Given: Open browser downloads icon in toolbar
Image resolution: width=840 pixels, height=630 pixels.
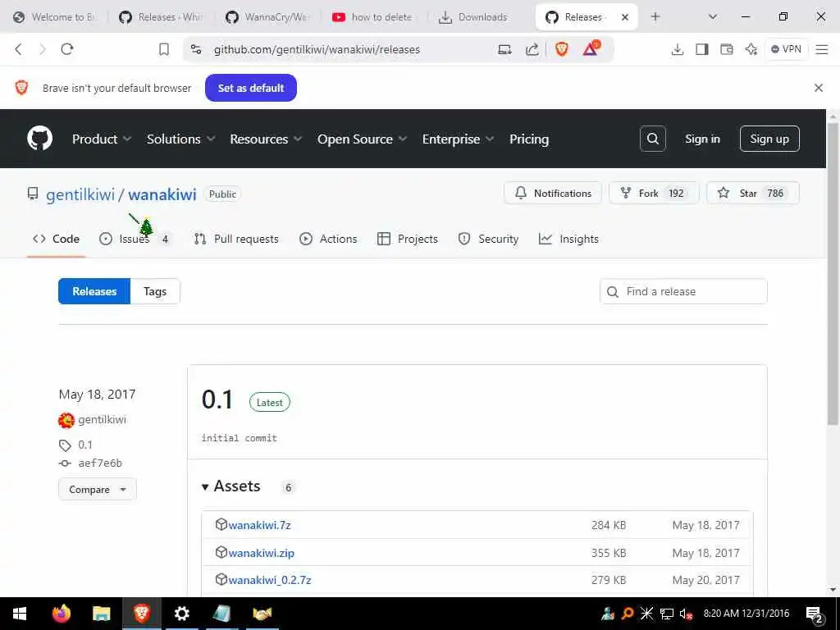Looking at the screenshot, I should coord(677,49).
